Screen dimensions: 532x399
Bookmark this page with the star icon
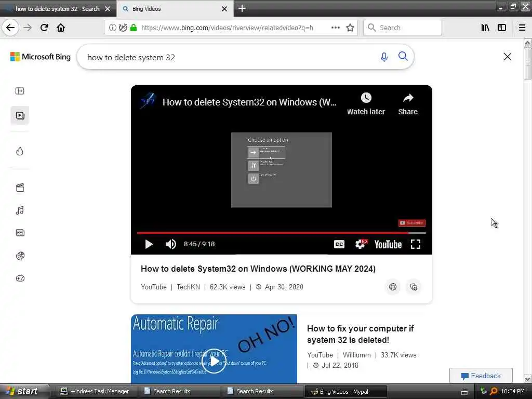click(350, 28)
